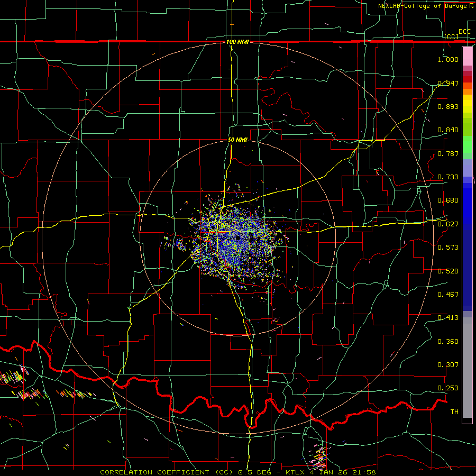Click the [CC] product label
Image resolution: width=476 pixels, height=476 pixels.
pyautogui.click(x=452, y=36)
